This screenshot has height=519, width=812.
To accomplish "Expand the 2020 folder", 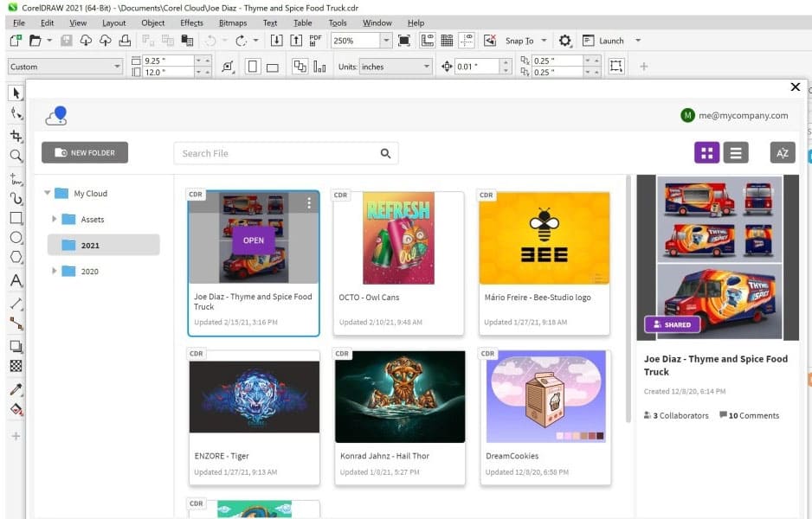I will (54, 271).
